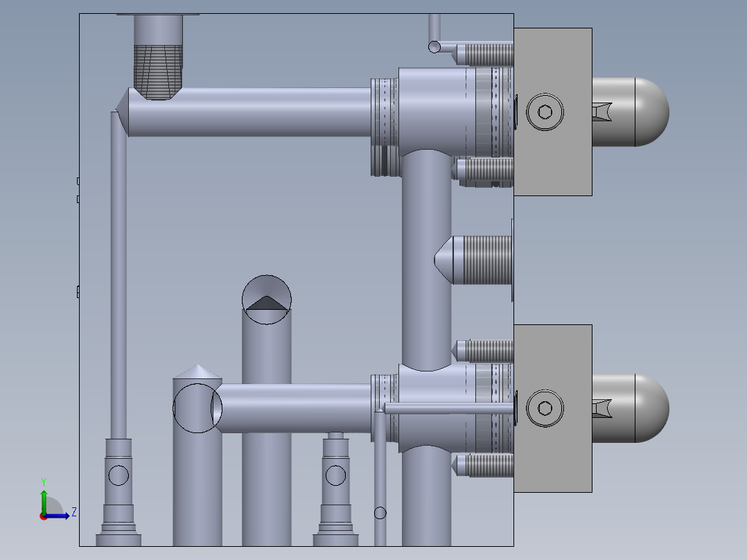Select the long upper horizontal bore

(x=248, y=112)
